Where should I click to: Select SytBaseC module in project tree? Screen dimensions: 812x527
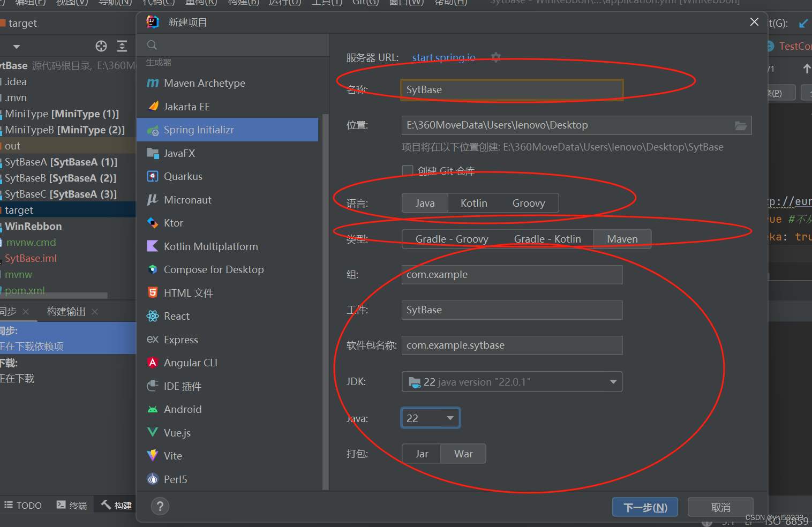click(x=61, y=194)
